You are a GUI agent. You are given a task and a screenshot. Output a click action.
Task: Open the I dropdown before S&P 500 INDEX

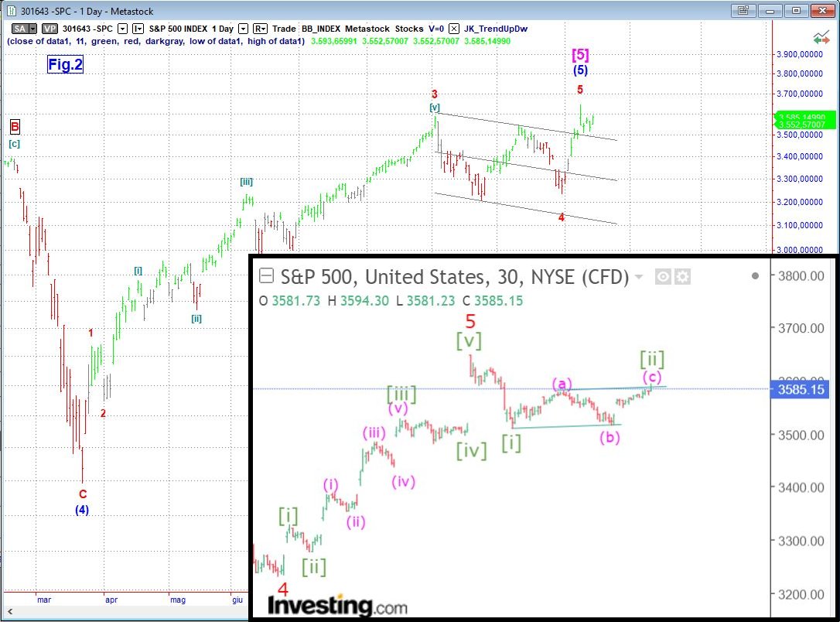138,29
